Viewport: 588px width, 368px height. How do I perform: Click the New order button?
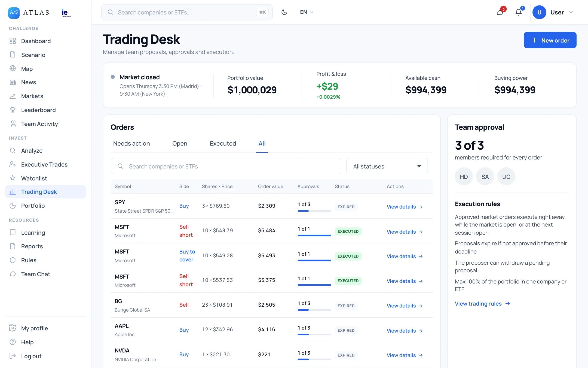coord(550,40)
